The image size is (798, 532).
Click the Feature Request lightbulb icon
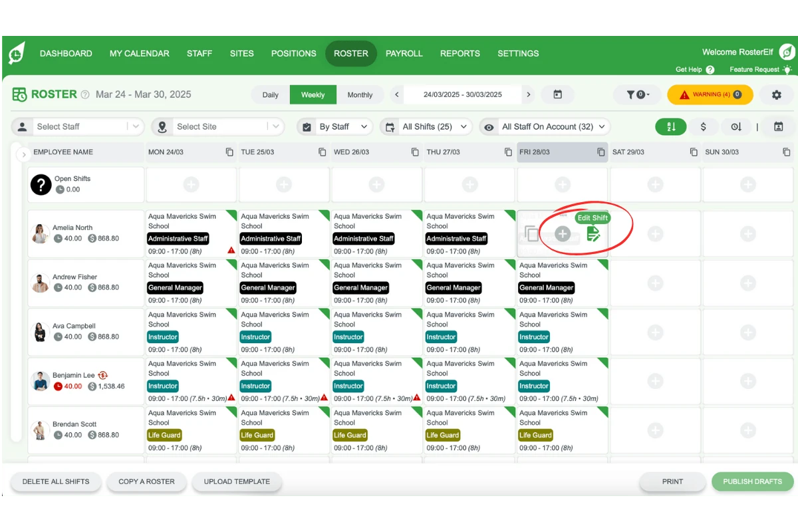click(x=787, y=69)
